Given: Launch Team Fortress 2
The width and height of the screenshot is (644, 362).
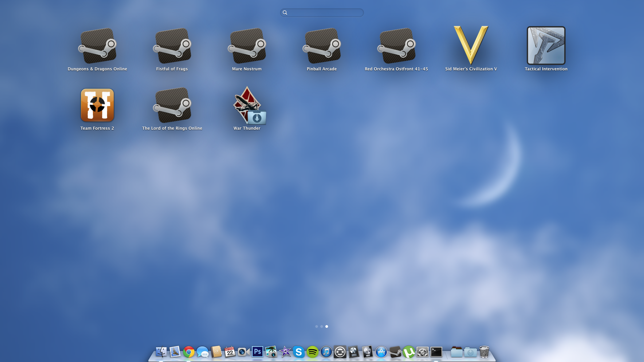Looking at the screenshot, I should [97, 105].
